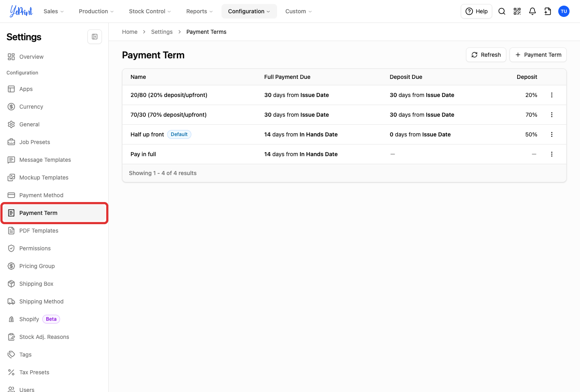Click the Refresh button
The width and height of the screenshot is (580, 392).
pyautogui.click(x=486, y=55)
